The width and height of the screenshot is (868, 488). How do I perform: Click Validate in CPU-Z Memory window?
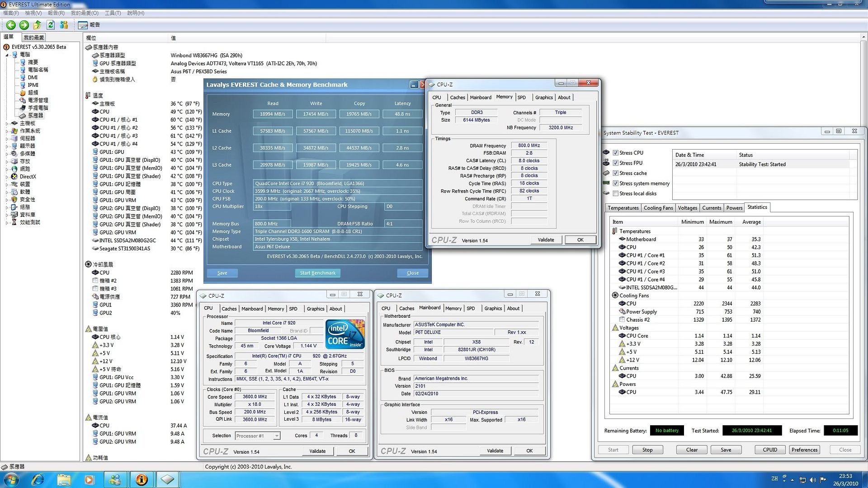coord(546,240)
